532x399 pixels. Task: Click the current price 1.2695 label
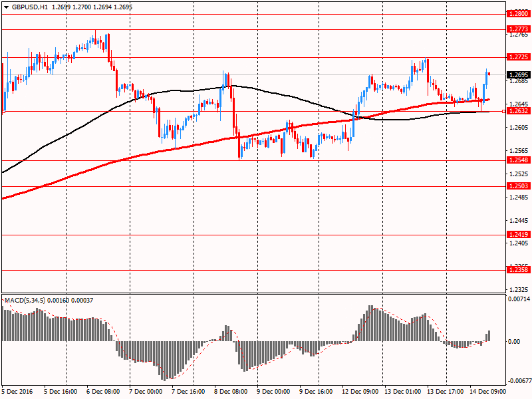(519, 74)
